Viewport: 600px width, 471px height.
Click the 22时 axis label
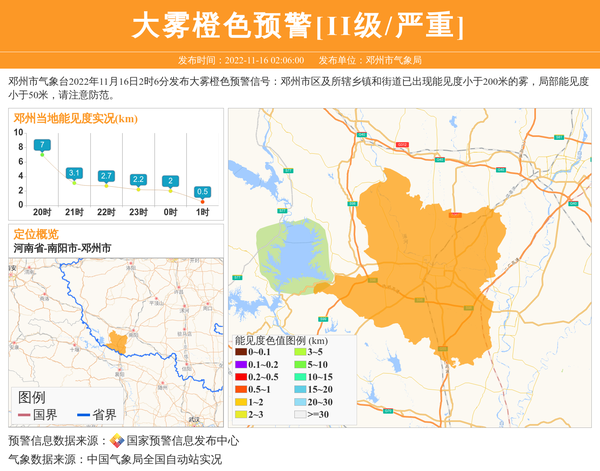pos(106,212)
